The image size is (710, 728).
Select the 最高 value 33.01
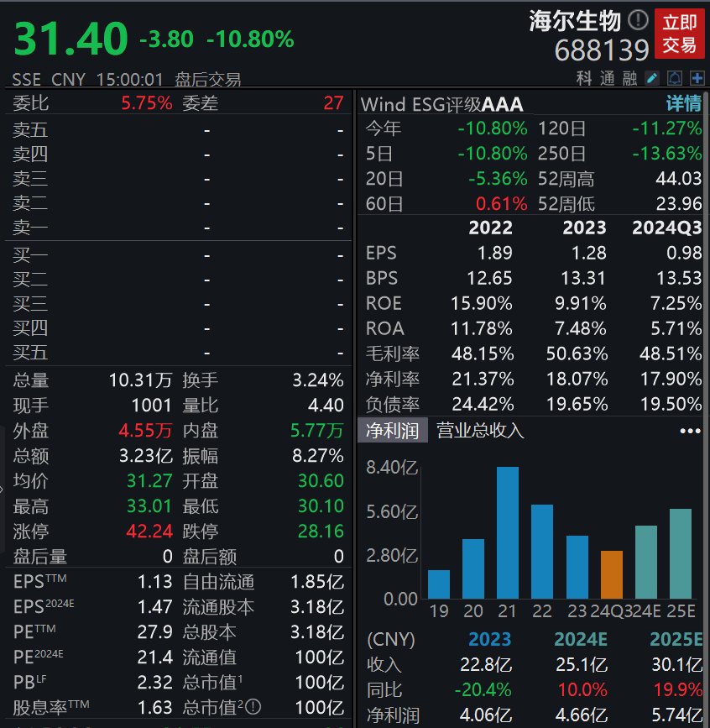149,505
